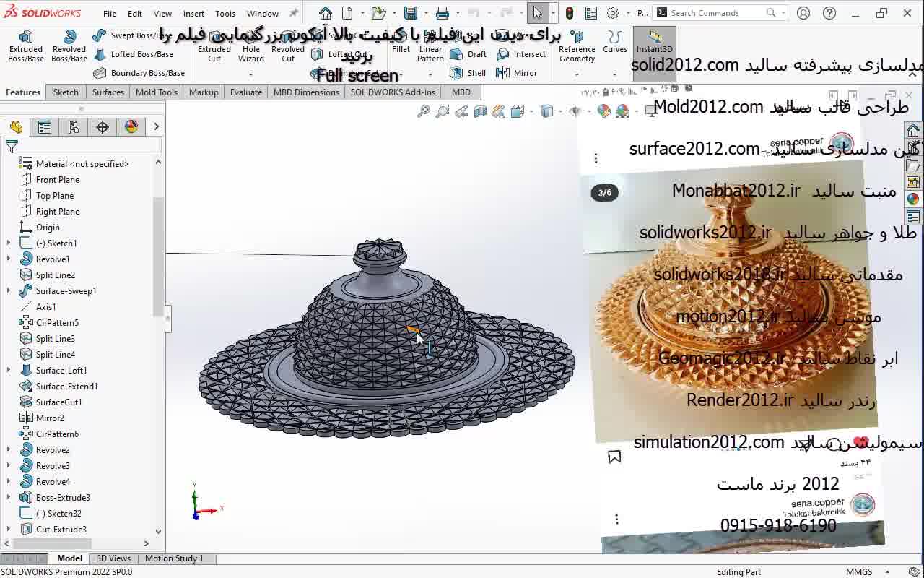
Task: Open the Options gear icon
Action: 613,13
